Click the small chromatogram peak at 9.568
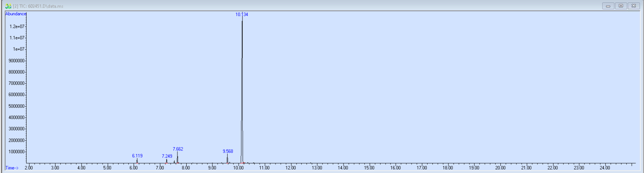The width and height of the screenshot is (644, 173). click(x=227, y=159)
